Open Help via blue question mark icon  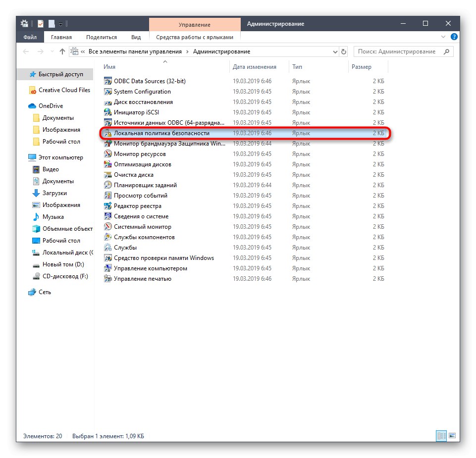pyautogui.click(x=454, y=37)
